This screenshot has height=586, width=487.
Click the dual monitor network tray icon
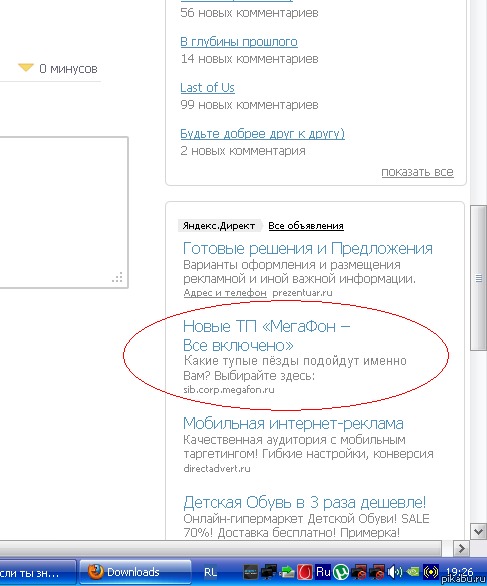(269, 572)
